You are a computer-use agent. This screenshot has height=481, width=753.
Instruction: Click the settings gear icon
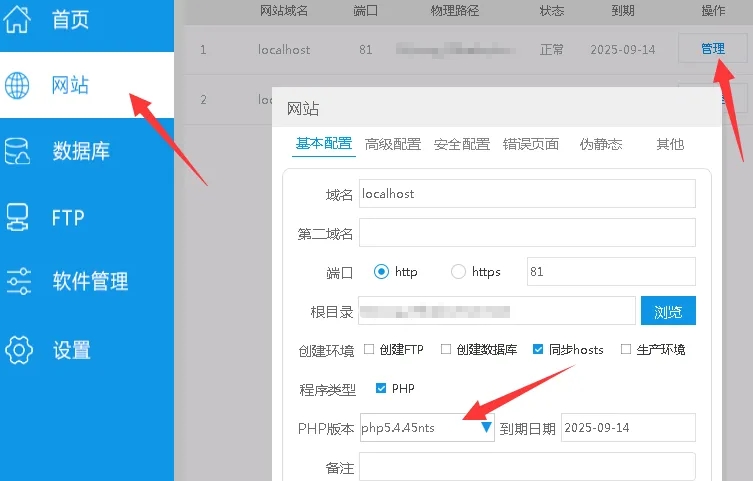pos(18,350)
